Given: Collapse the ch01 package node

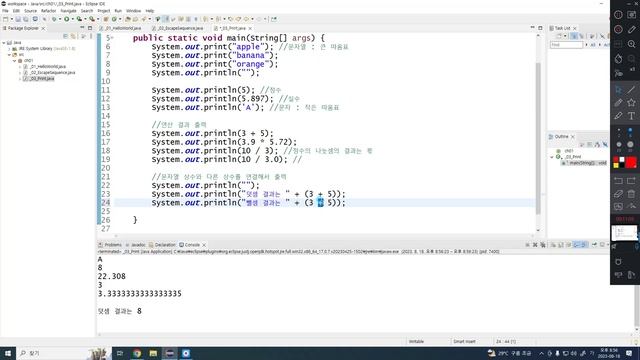Looking at the screenshot, I should click(x=14, y=60).
